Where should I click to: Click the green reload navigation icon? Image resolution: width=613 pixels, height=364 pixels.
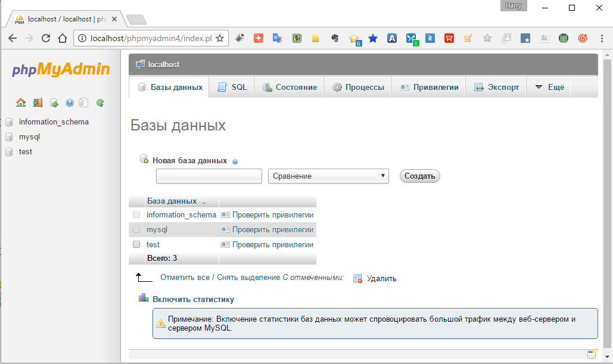coord(100,102)
